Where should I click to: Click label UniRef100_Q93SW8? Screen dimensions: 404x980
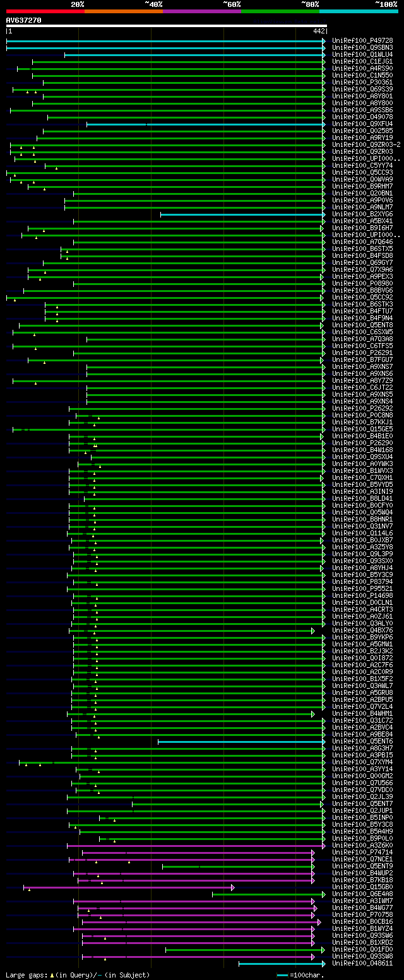(x=362, y=957)
